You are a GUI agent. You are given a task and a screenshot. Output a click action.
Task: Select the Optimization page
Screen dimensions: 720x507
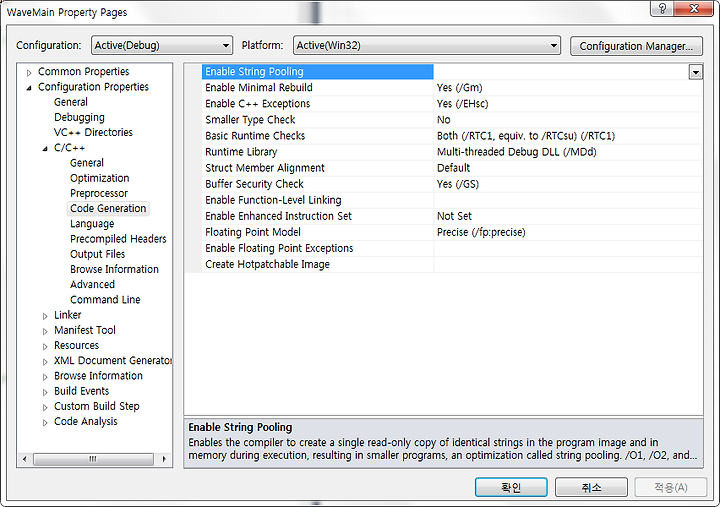pyautogui.click(x=100, y=178)
